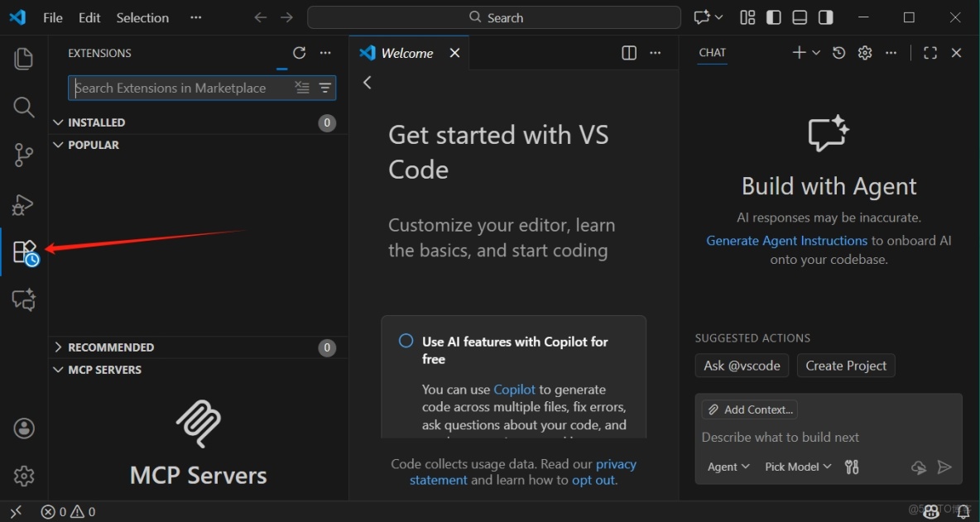The height and width of the screenshot is (522, 980).
Task: Click the Create Project button
Action: (845, 365)
